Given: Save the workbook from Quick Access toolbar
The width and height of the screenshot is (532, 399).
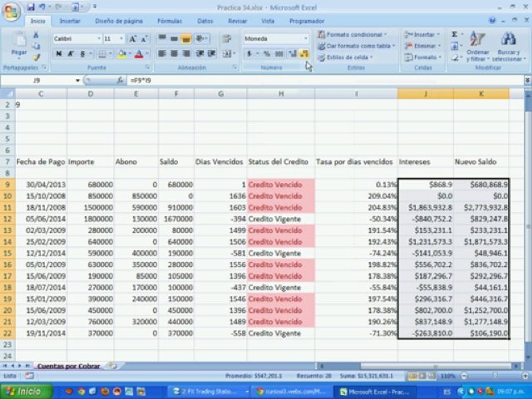Looking at the screenshot, I should (x=31, y=7).
